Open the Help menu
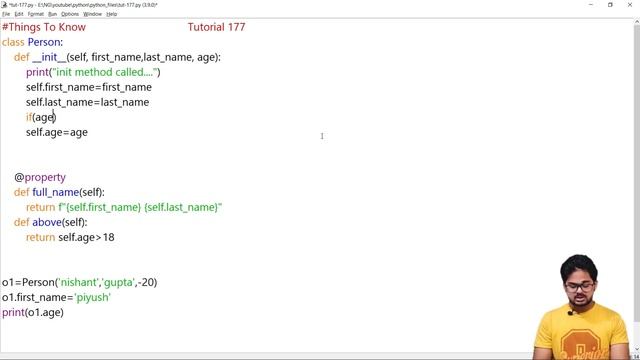 coord(111,14)
